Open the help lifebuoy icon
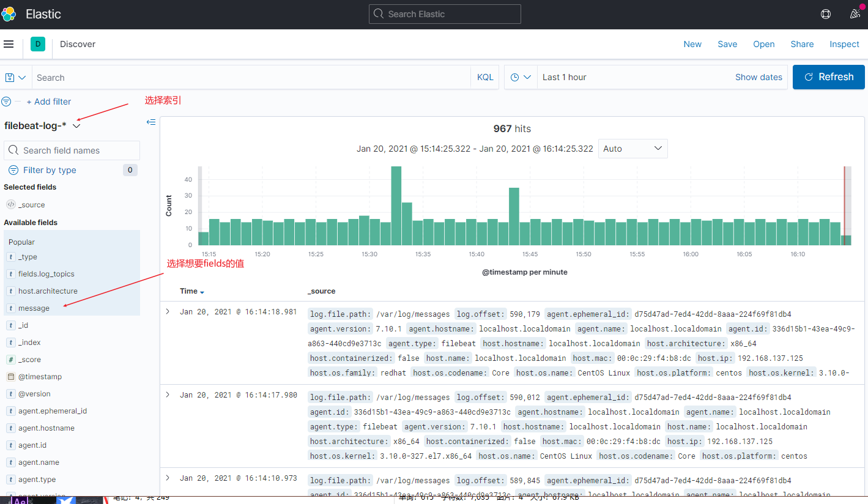Viewport: 868px width, 504px height. click(826, 14)
